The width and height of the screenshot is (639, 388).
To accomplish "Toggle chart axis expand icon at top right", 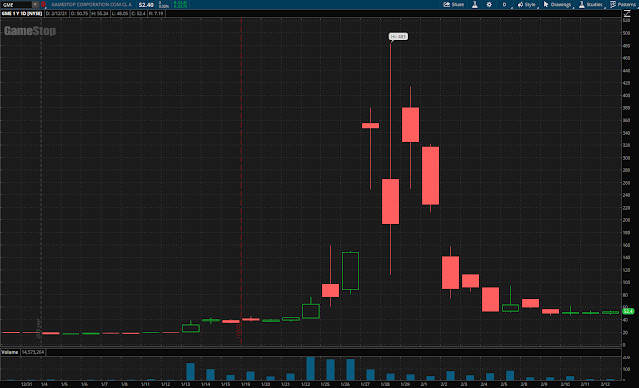I will (626, 13).
